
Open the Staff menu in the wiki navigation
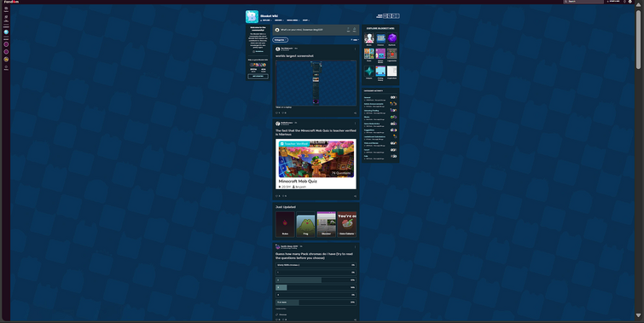(x=305, y=20)
